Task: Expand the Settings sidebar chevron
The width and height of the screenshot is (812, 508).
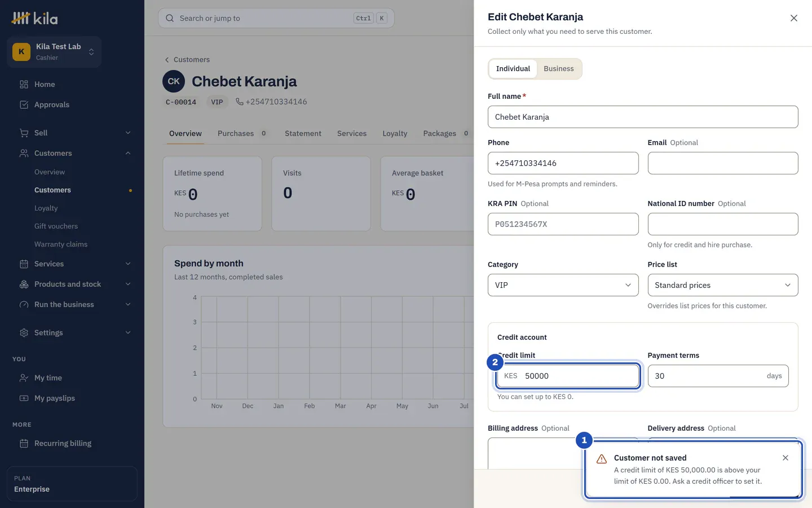Action: (128, 332)
